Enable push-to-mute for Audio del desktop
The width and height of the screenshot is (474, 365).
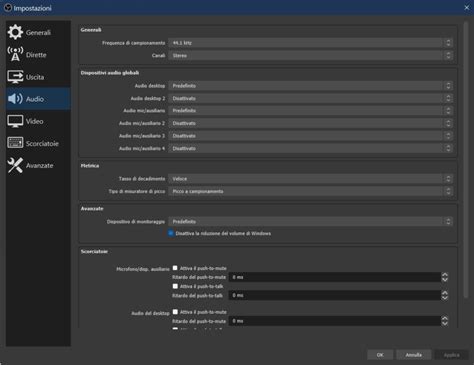175,312
